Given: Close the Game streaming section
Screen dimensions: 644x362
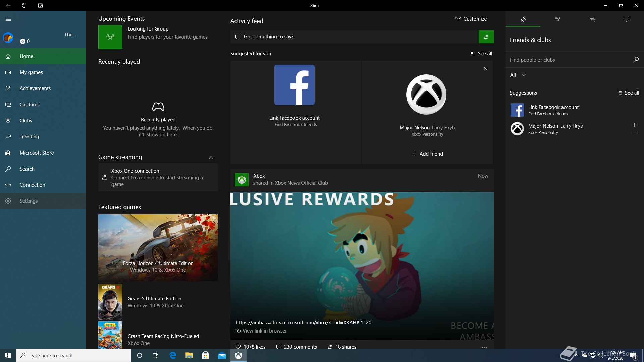Looking at the screenshot, I should (211, 157).
